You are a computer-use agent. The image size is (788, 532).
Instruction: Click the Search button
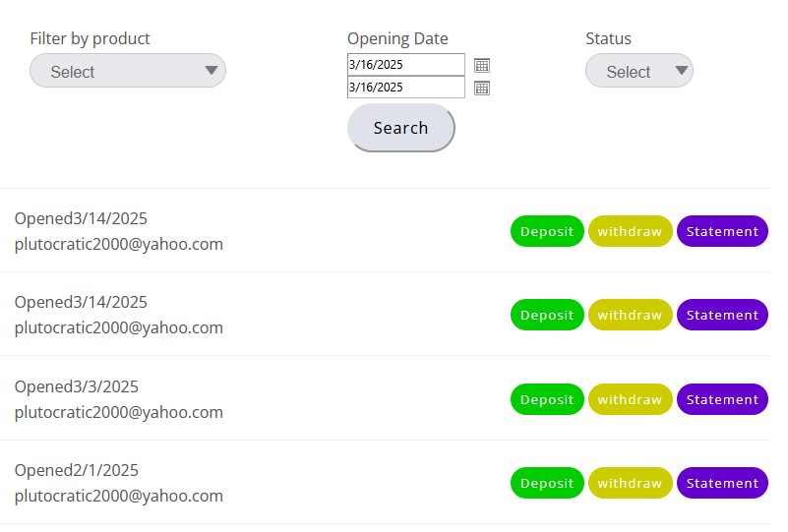point(400,128)
